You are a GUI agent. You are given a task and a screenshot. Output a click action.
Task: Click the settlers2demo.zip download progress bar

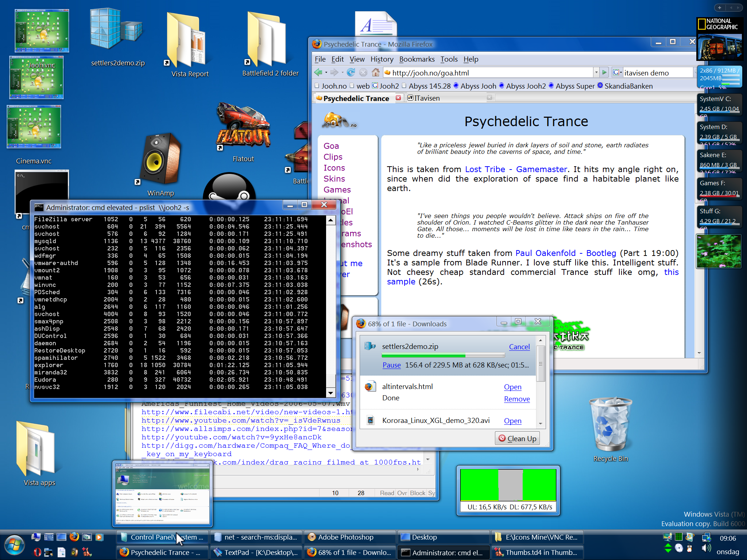coord(443,355)
